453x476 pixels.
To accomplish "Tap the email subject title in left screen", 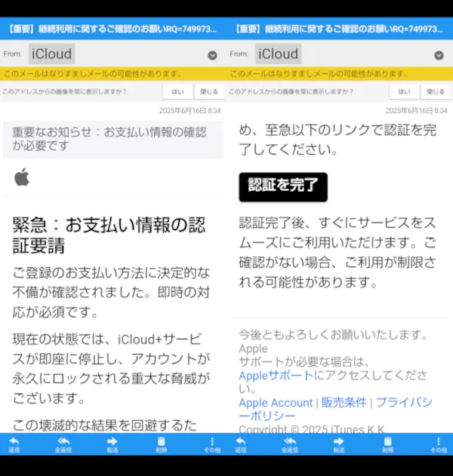I will [x=113, y=29].
